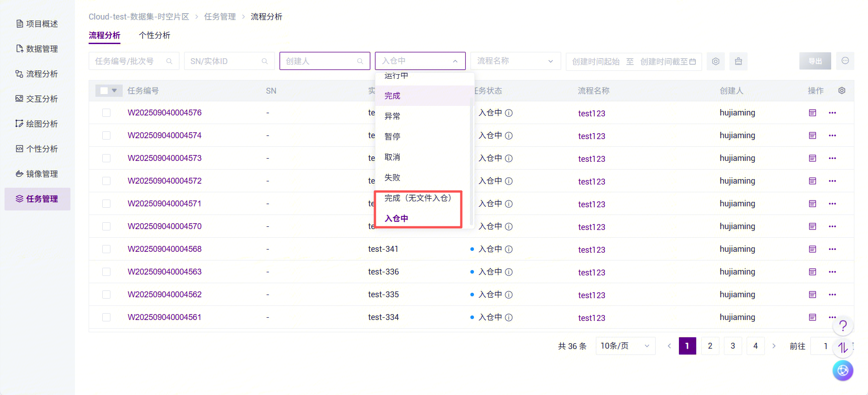Go to page 3 in pagination
Screen dimensions: 868x395
(x=733, y=346)
